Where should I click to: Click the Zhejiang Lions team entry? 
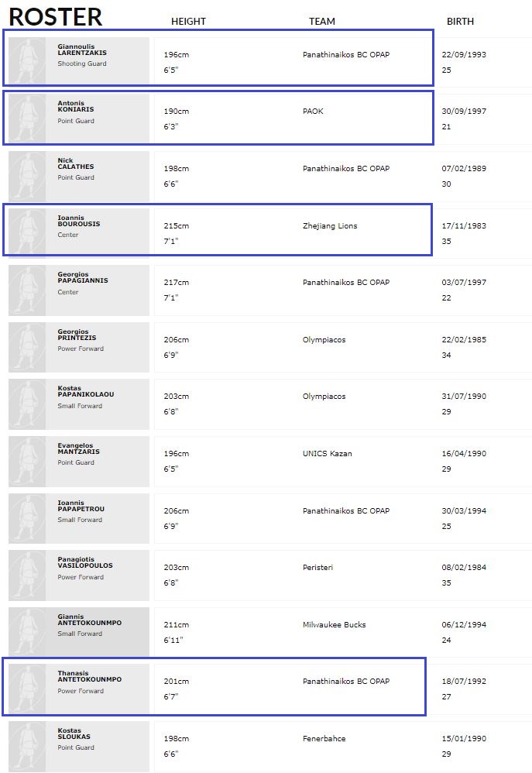click(330, 226)
